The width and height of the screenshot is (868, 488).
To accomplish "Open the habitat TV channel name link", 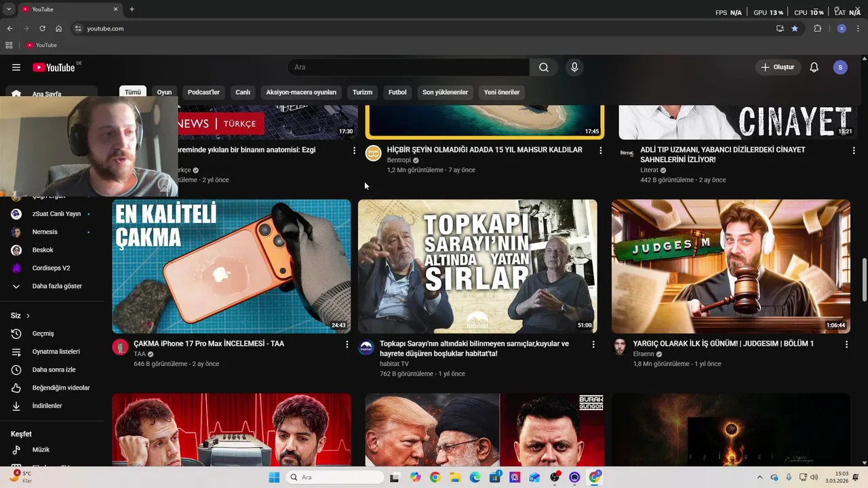I will click(394, 364).
